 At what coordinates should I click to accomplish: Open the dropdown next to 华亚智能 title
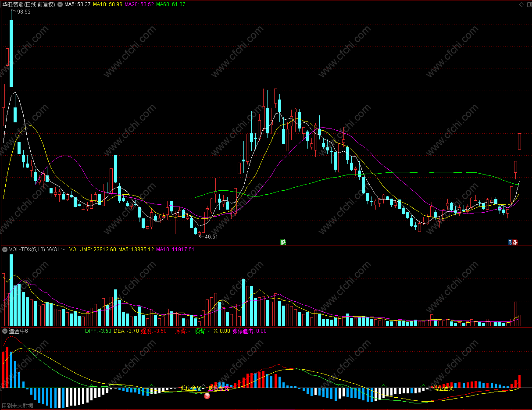[60, 4]
